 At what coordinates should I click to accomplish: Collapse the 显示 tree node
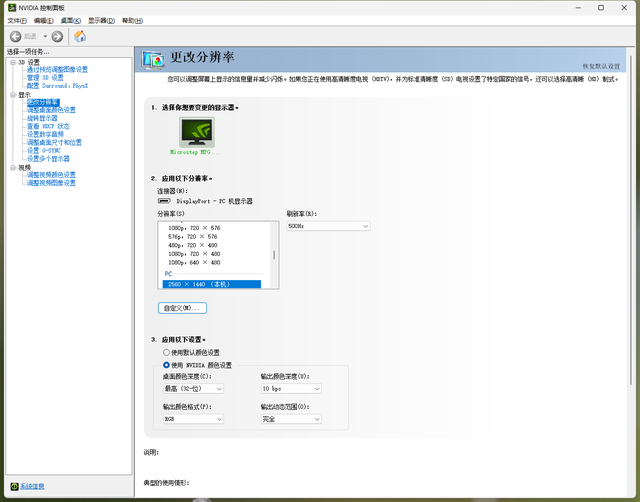(x=13, y=95)
